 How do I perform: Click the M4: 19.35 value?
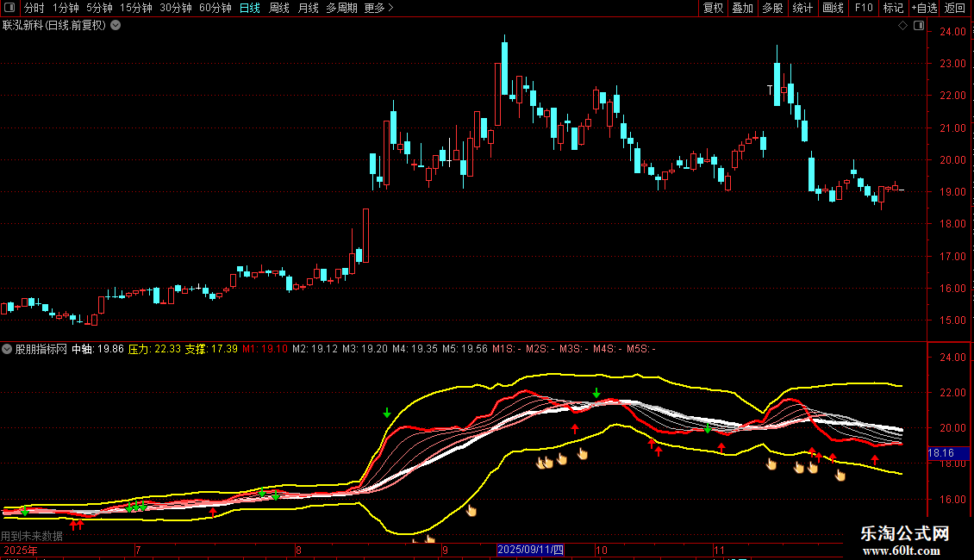point(415,349)
